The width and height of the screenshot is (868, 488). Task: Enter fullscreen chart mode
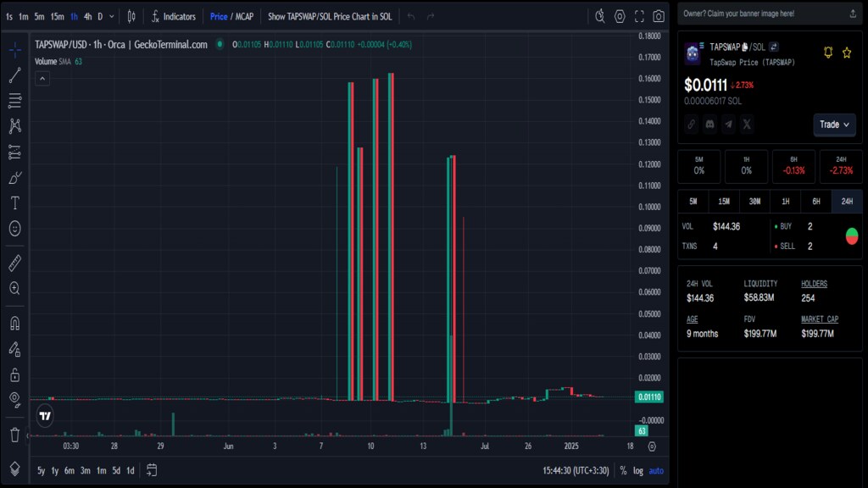click(x=639, y=17)
